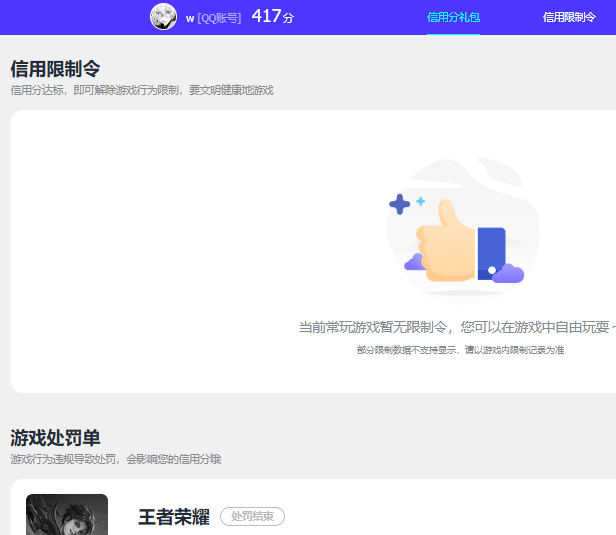This screenshot has width=616, height=535.
Task: Open the 信用分礼包 tab
Action: tap(453, 17)
